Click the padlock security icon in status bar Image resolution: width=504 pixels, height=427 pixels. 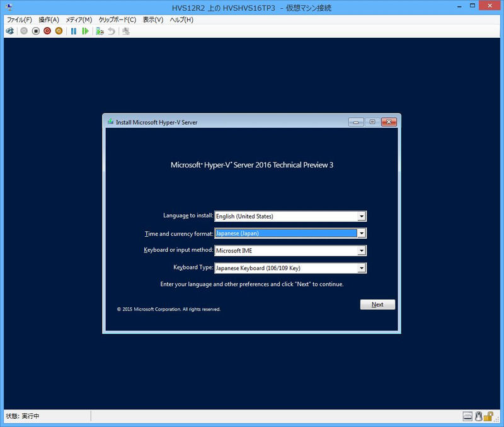point(488,416)
